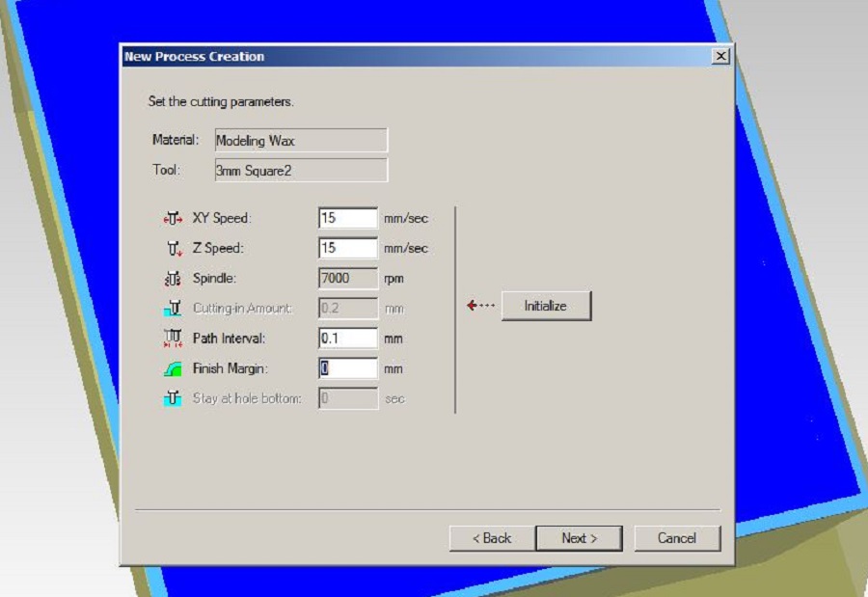Click the 'Z Speed:' label
This screenshot has width=868, height=597.
tap(218, 248)
